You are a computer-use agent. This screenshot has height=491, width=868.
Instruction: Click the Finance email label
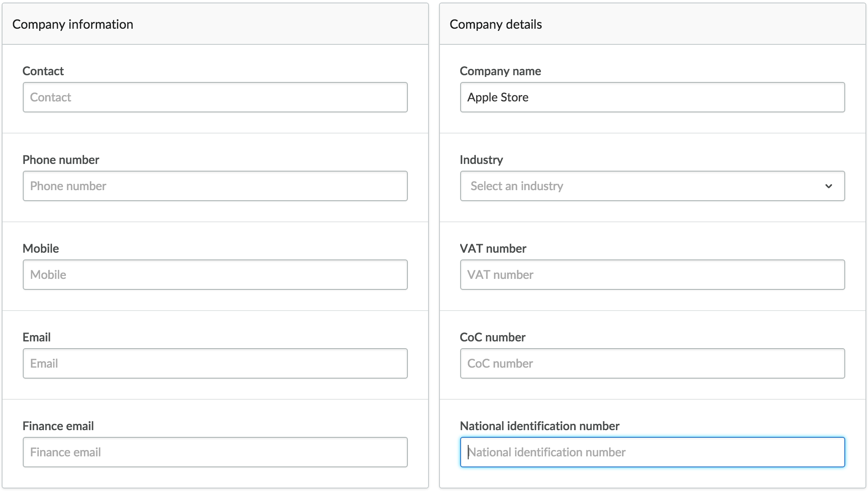(58, 426)
